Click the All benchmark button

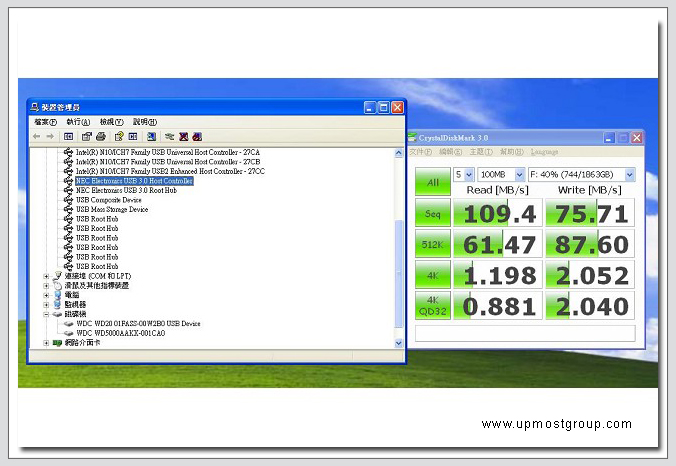pos(432,183)
